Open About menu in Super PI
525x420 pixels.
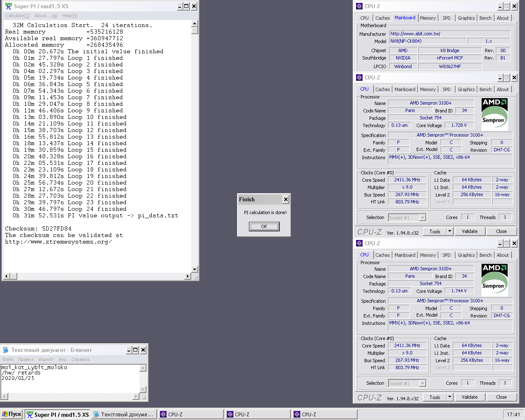46,16
